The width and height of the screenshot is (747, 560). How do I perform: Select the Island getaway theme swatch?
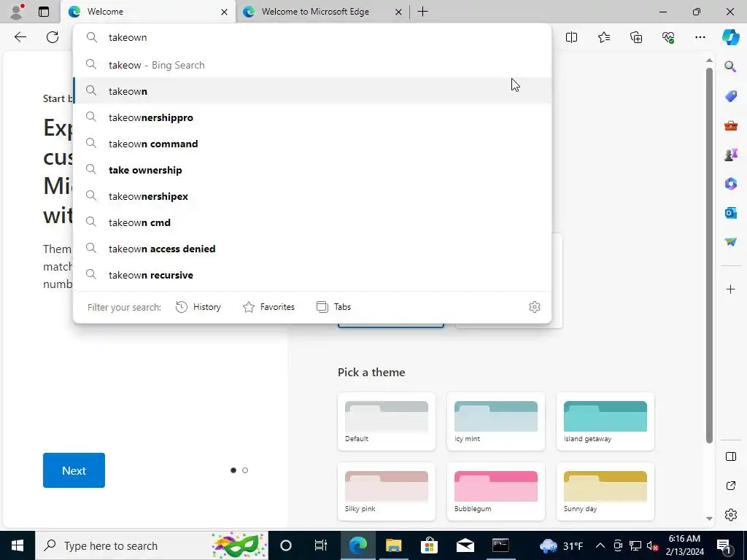pos(605,421)
